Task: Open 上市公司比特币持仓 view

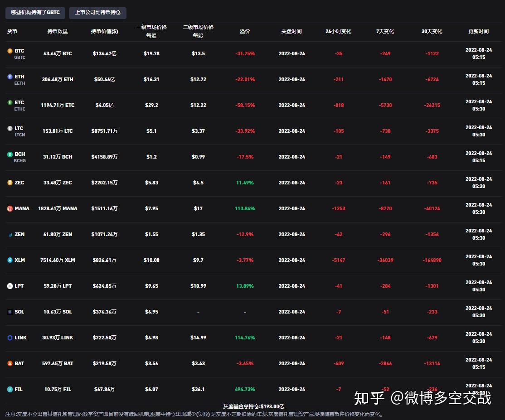Action: click(x=97, y=13)
